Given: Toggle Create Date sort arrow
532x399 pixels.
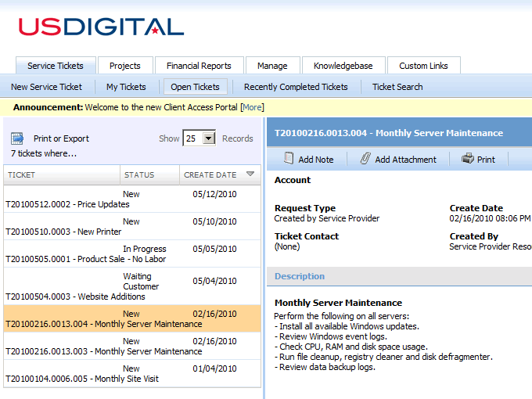Looking at the screenshot, I should [x=250, y=174].
